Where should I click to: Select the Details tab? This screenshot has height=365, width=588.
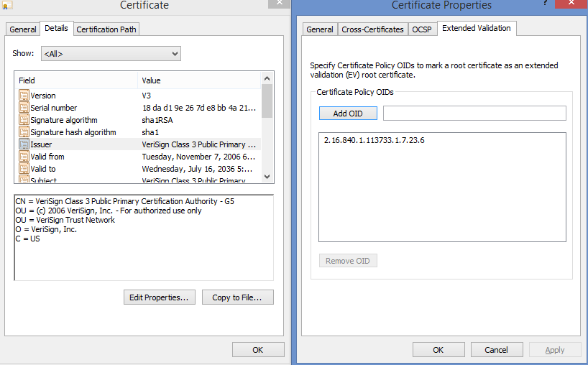(56, 28)
